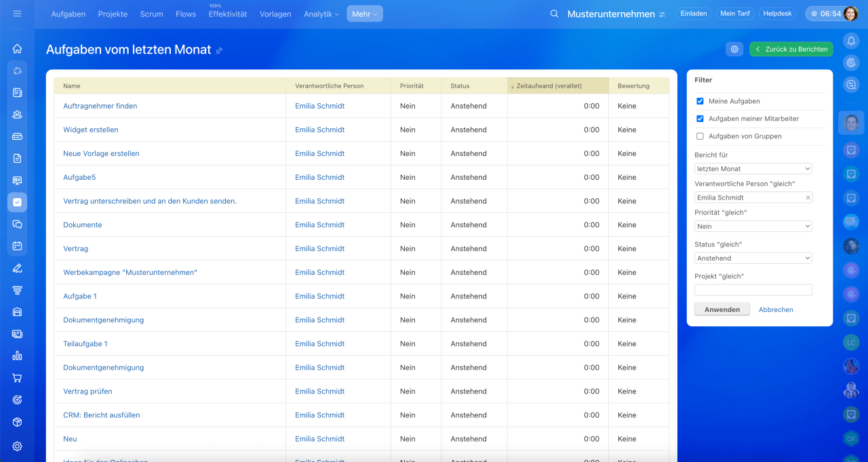Viewport: 868px width, 462px height.
Task: Expand the Priorität filter dropdown
Action: (753, 227)
